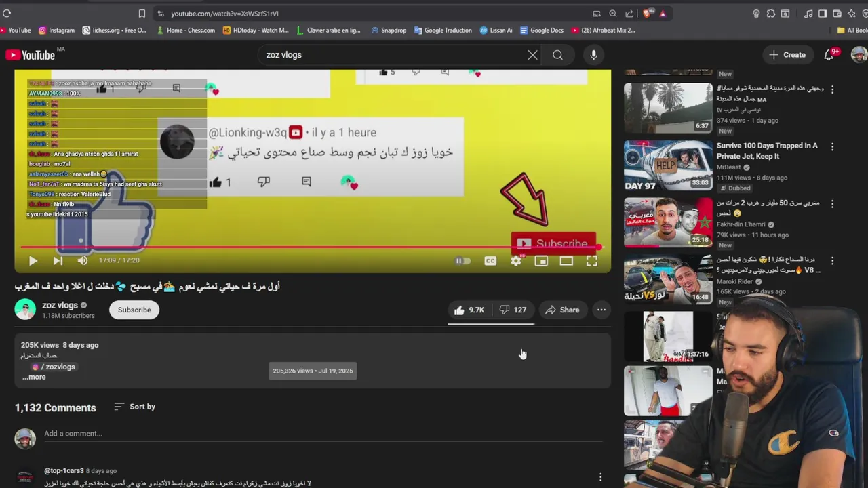Image resolution: width=868 pixels, height=488 pixels.
Task: Open the Create menu
Action: point(787,55)
